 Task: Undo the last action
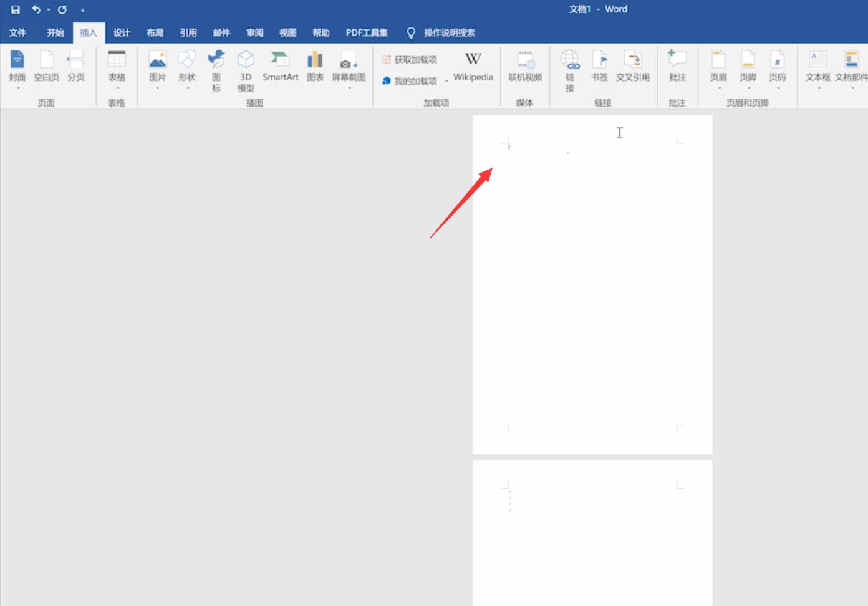36,9
